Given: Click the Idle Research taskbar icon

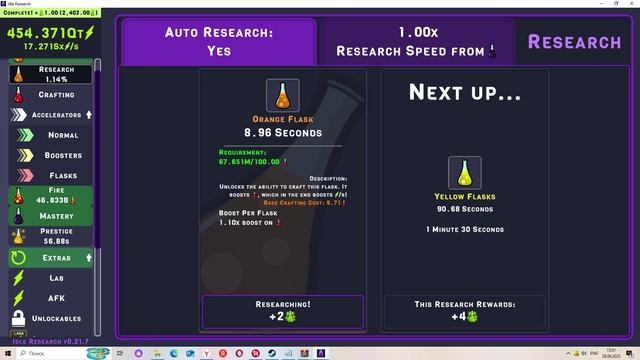Looking at the screenshot, I should (321, 353).
